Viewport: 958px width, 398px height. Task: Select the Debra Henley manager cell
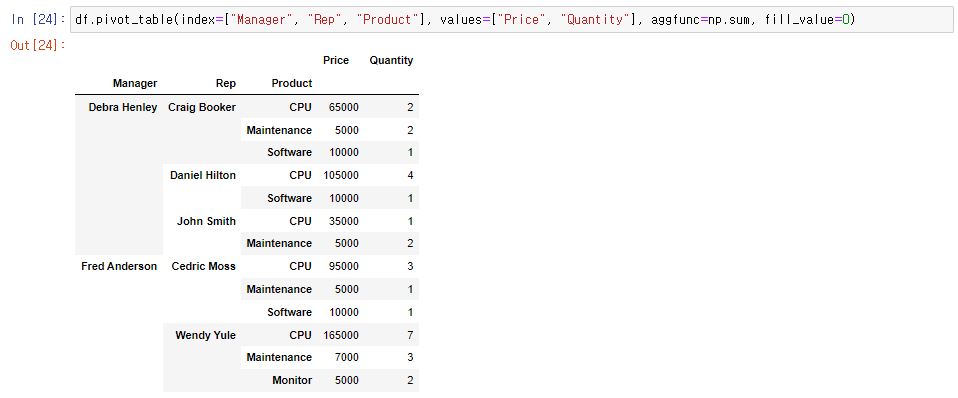[x=123, y=107]
